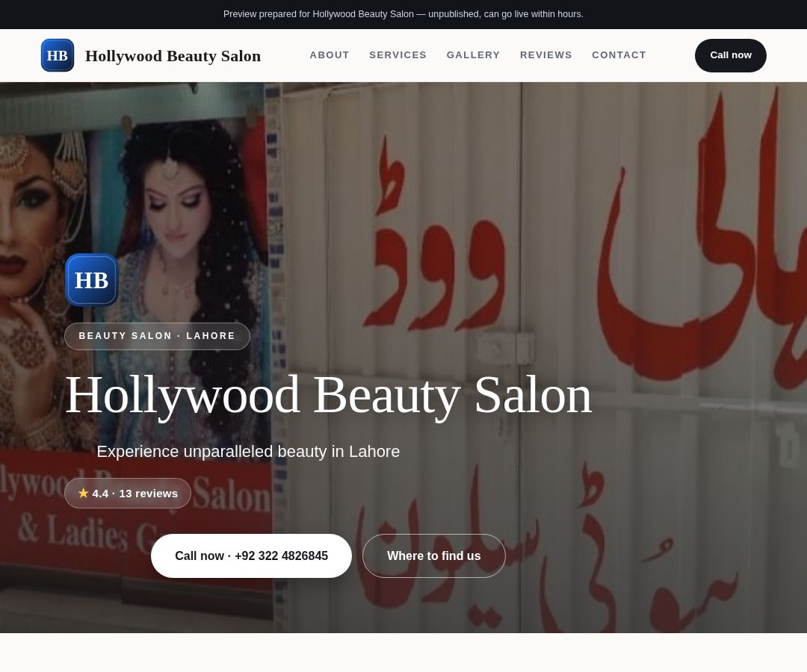The height and width of the screenshot is (672, 807).
Task: Click the 4.4 · 13 reviews rating badge
Action: [x=128, y=493]
